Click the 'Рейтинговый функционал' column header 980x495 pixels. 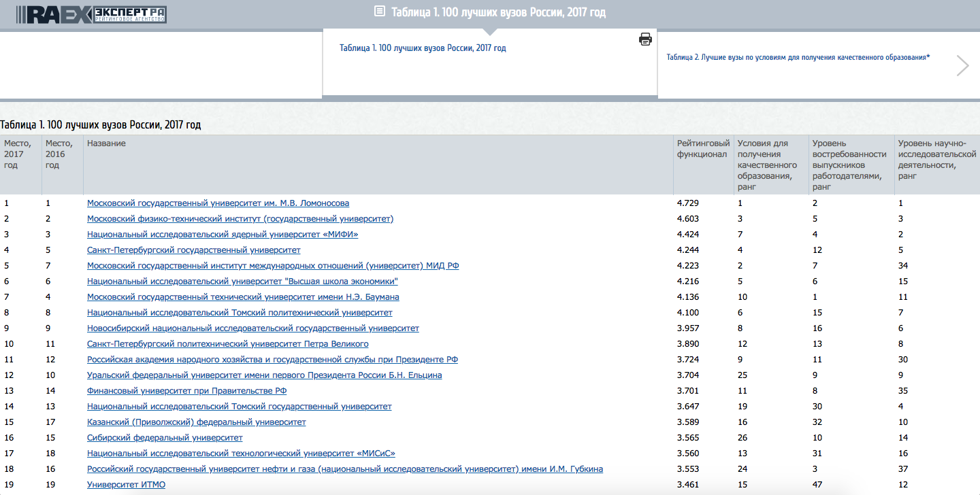[x=703, y=149]
